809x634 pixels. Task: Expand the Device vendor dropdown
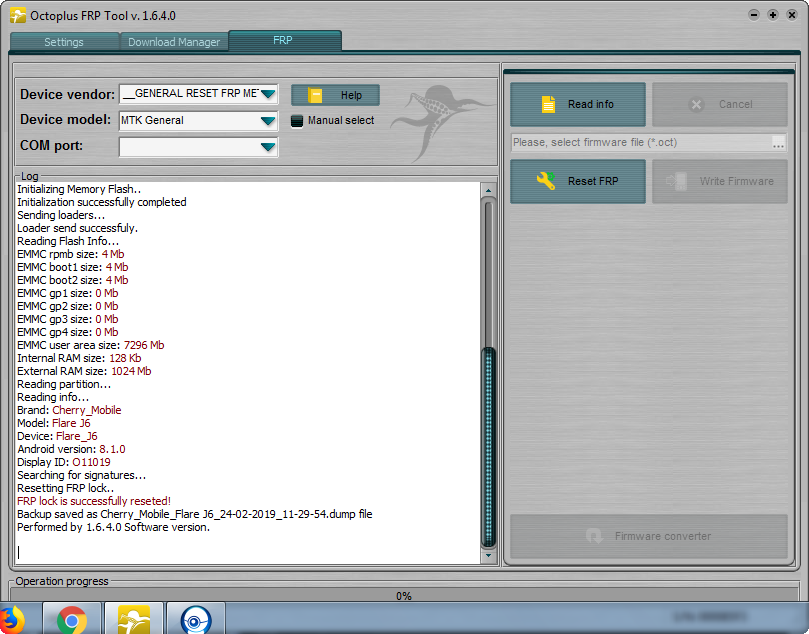pyautogui.click(x=268, y=94)
